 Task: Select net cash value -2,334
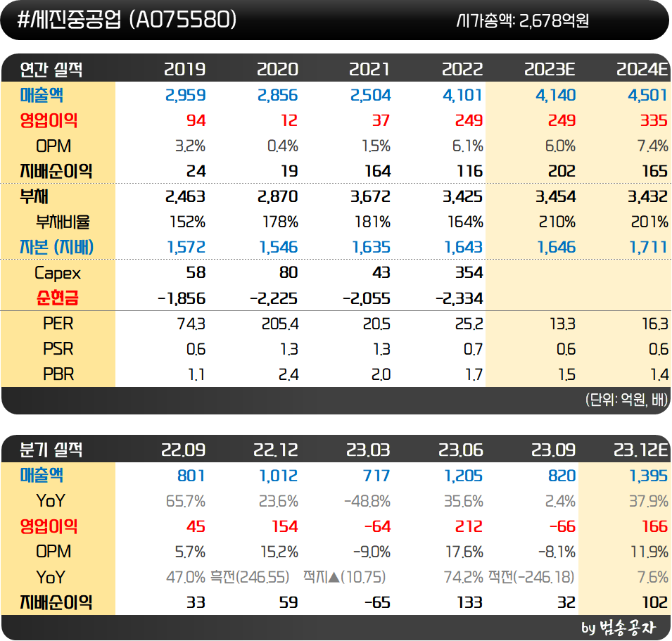[x=459, y=298]
